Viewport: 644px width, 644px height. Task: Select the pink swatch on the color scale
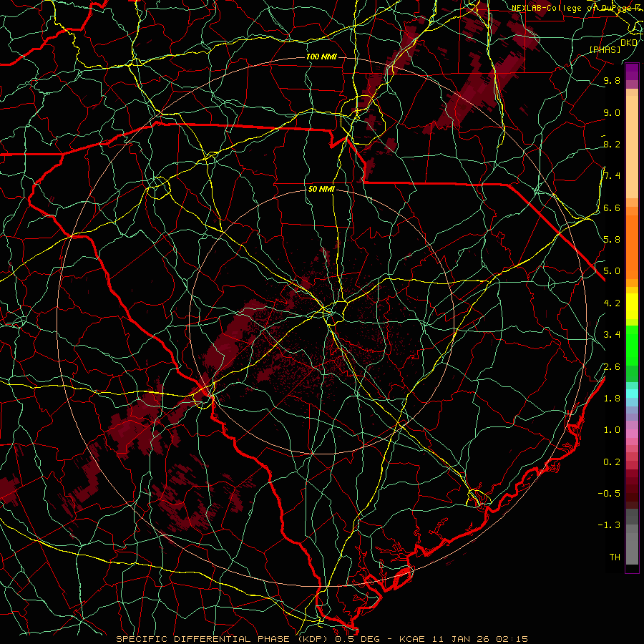(x=632, y=434)
